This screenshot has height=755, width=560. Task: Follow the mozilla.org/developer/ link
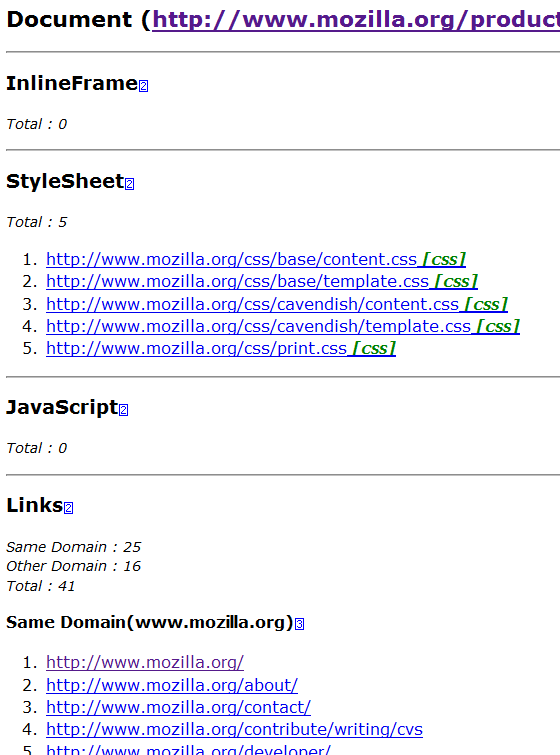[x=188, y=750]
